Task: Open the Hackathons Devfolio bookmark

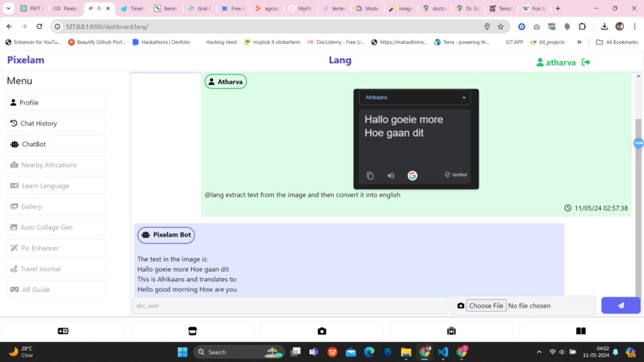Action: tap(161, 42)
